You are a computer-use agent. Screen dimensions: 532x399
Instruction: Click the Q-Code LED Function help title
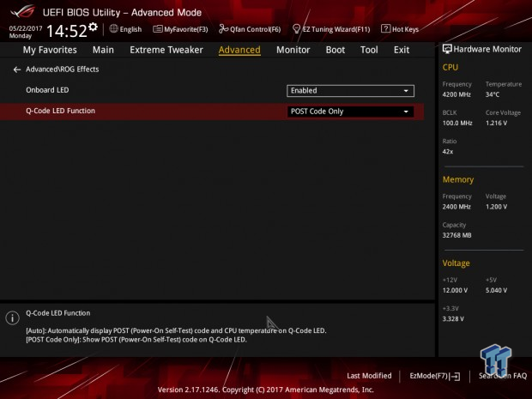(x=58, y=313)
